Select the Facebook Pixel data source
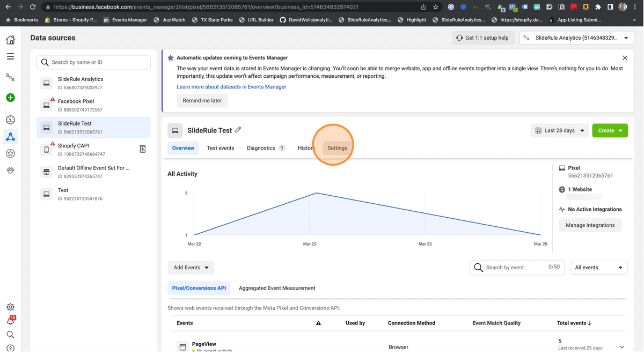The image size is (644, 355). point(93,105)
